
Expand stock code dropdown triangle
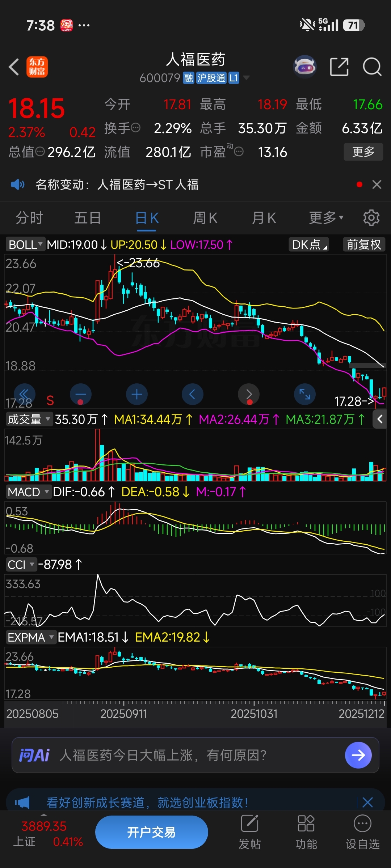(246, 78)
